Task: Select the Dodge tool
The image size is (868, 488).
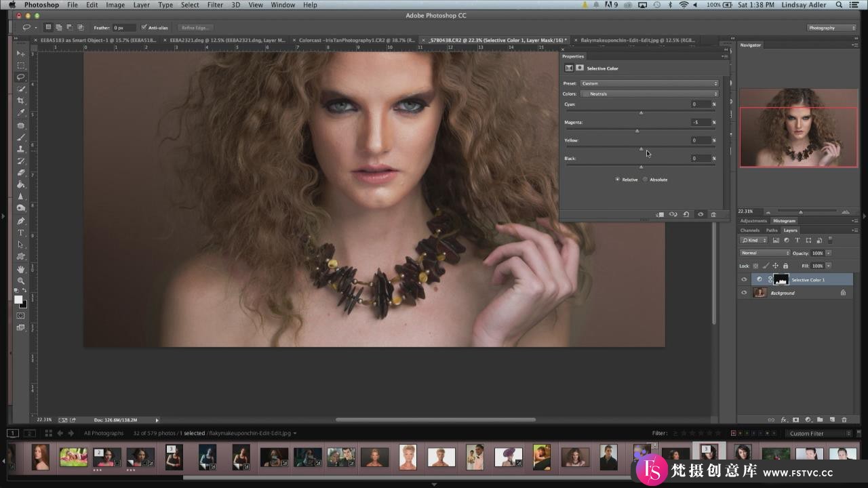Action: click(21, 208)
